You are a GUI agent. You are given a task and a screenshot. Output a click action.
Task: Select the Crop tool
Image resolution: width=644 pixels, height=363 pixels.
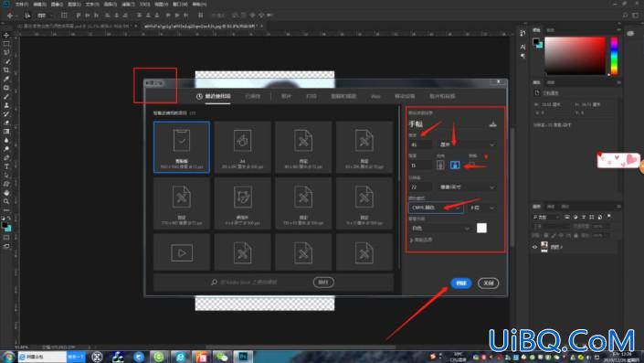coord(6,70)
